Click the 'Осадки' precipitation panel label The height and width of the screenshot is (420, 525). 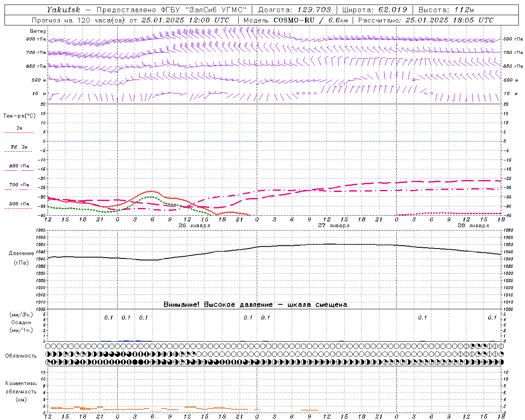pyautogui.click(x=21, y=322)
